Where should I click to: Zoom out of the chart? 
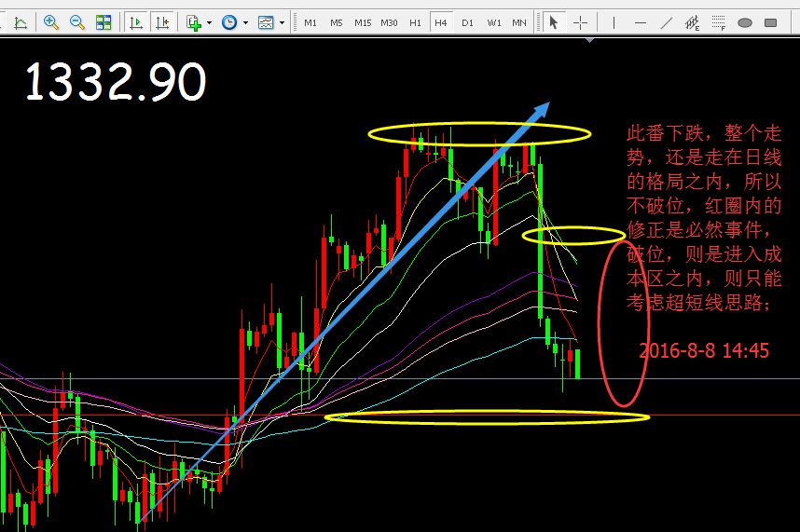point(77,22)
